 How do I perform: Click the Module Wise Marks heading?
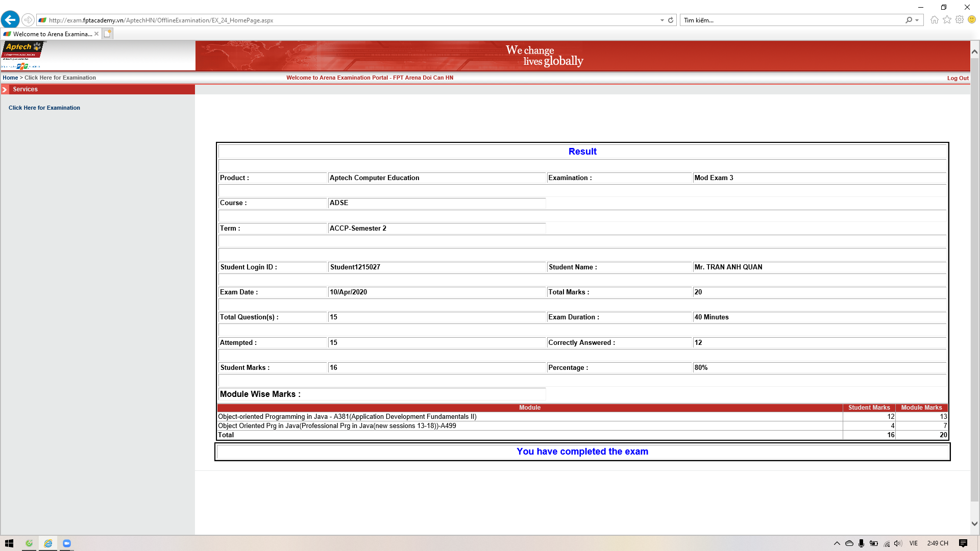pos(260,394)
